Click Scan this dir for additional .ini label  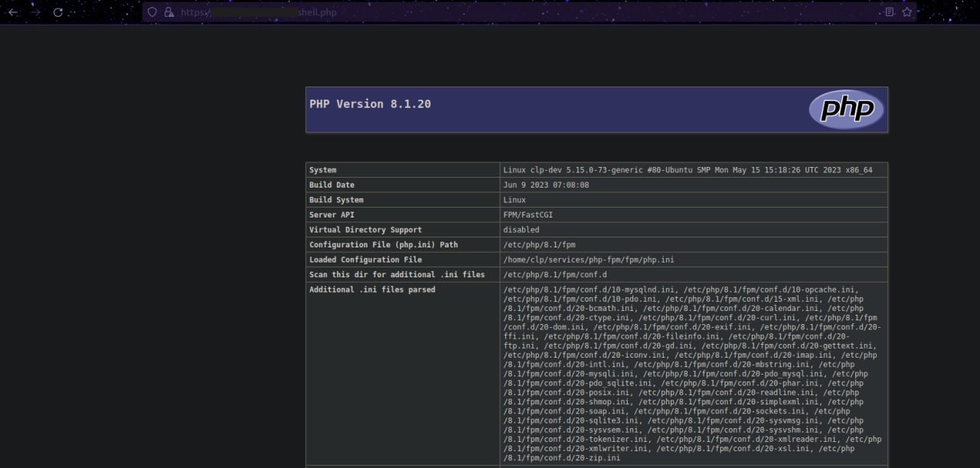point(397,274)
